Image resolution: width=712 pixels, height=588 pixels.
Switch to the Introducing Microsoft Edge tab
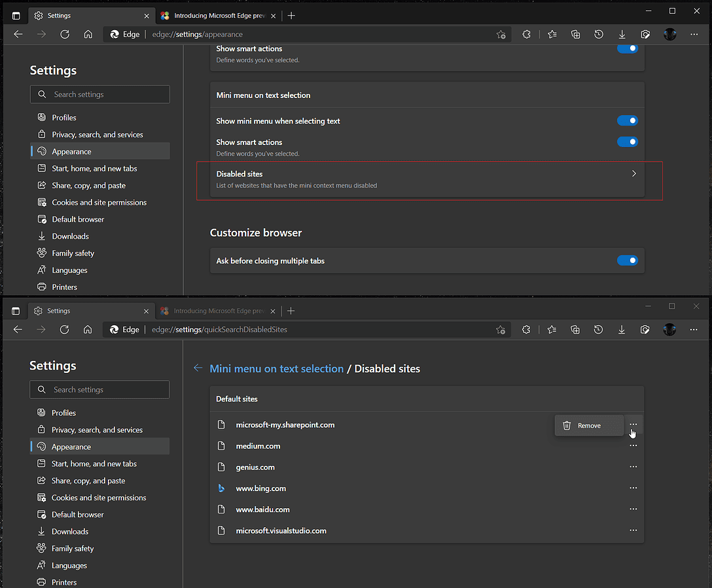(216, 15)
